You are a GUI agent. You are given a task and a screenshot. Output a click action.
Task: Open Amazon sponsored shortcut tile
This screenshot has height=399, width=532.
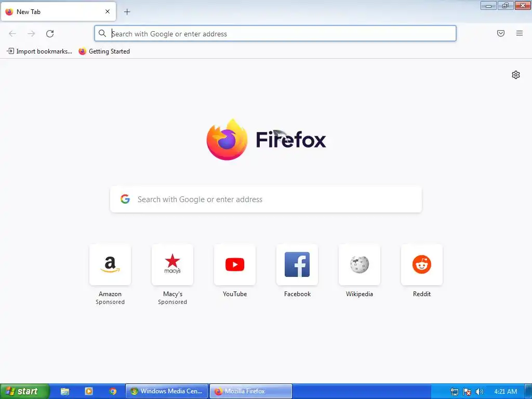pos(110,264)
